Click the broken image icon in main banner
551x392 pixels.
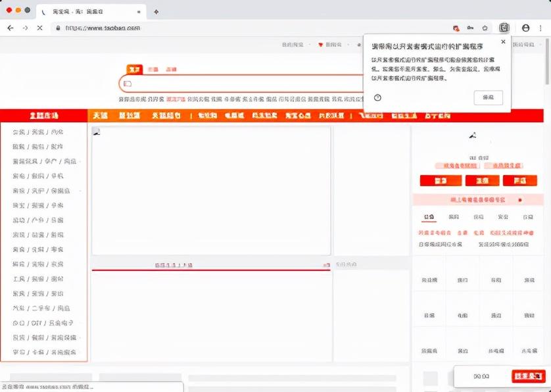tap(96, 132)
